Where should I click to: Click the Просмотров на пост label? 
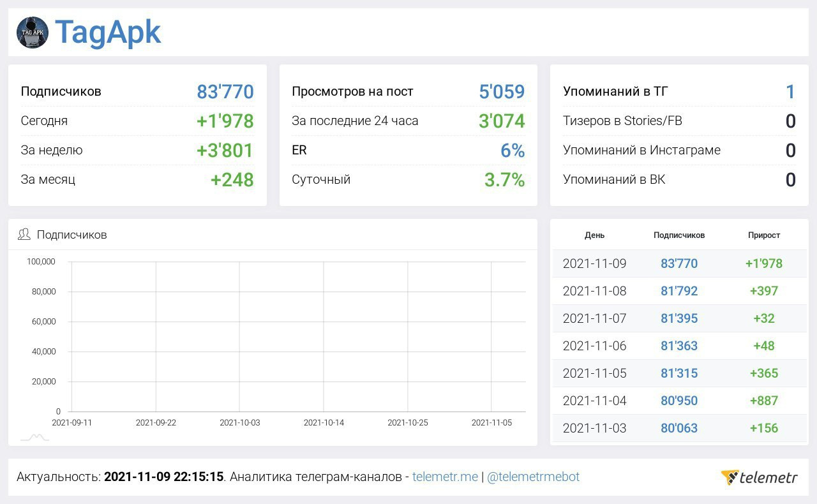(352, 91)
